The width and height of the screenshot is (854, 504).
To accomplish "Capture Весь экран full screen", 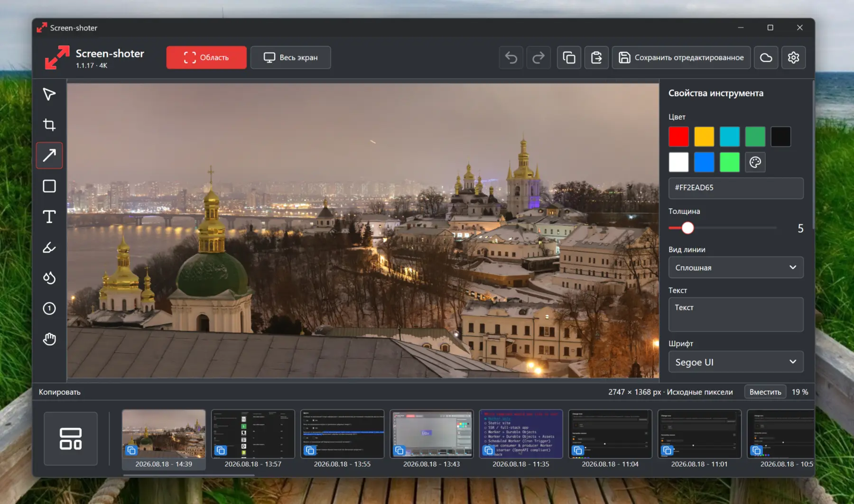I will [x=290, y=57].
